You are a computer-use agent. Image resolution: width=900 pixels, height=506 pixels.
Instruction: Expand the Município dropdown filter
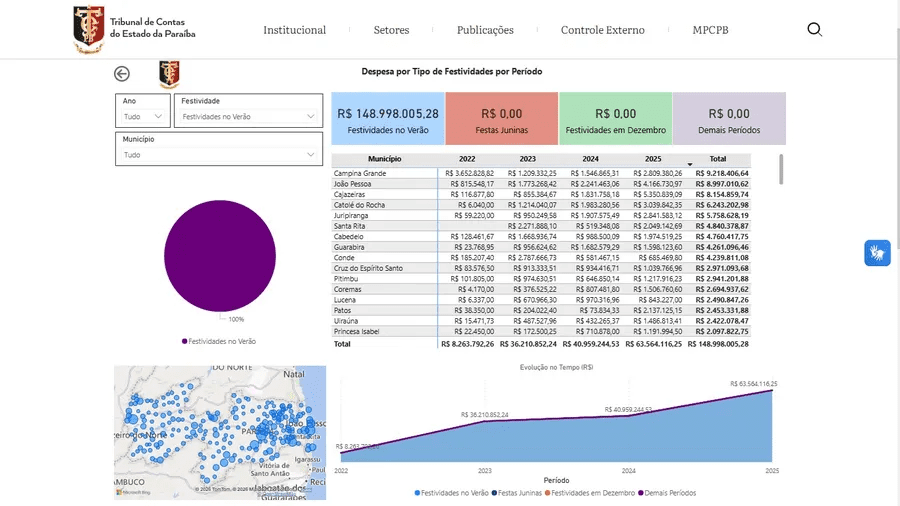click(219, 156)
